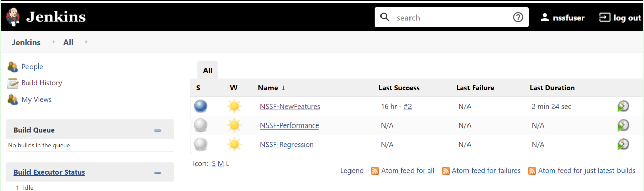Open the NSSF-NewFeatures job
The image size is (644, 191).
290,107
